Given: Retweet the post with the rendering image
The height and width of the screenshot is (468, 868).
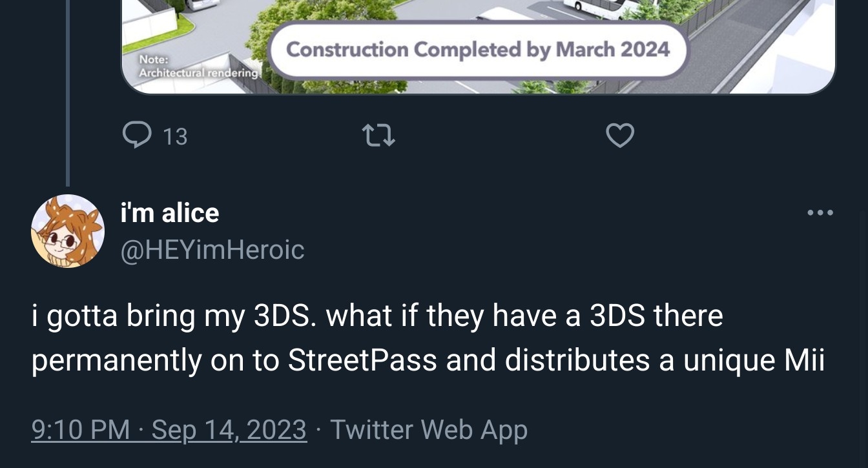Looking at the screenshot, I should point(378,136).
